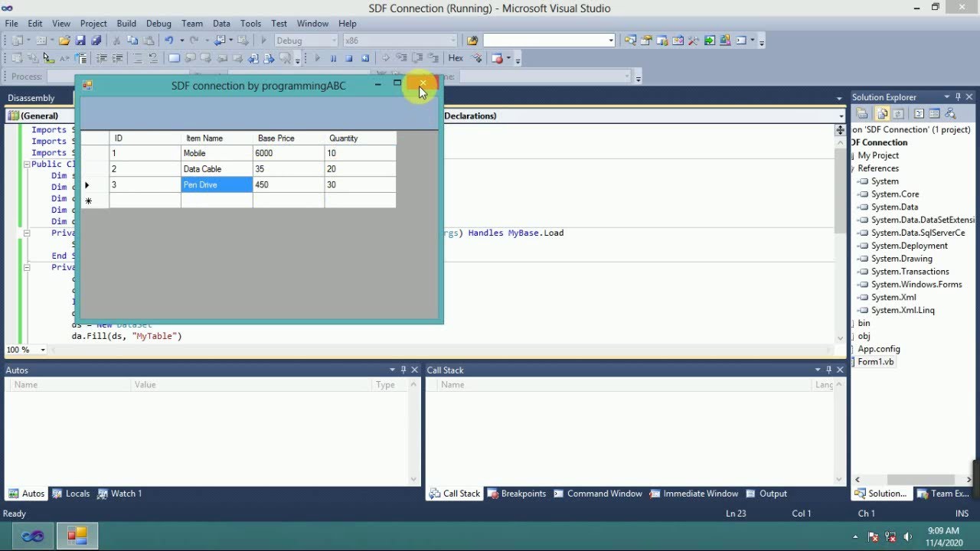Toggle auto-hide pin on Solution Explorer
The width and height of the screenshot is (980, 551).
click(x=958, y=97)
